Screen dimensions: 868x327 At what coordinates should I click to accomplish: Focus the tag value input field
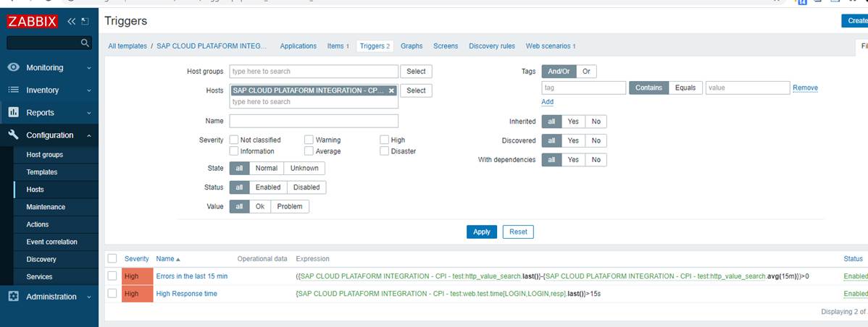(x=747, y=88)
